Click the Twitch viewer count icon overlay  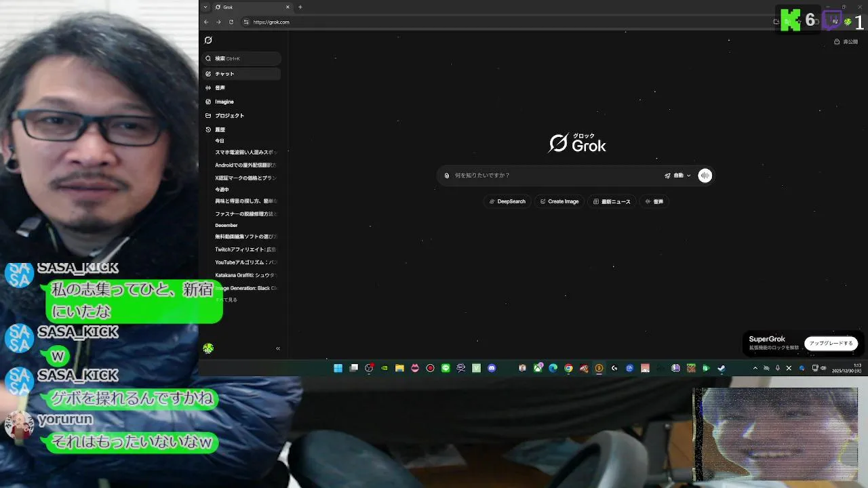click(x=832, y=19)
